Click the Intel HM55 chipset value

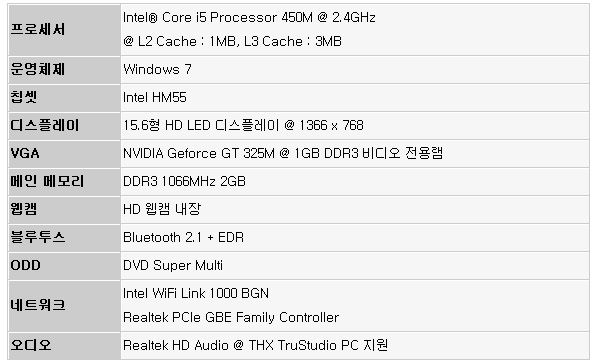[155, 98]
